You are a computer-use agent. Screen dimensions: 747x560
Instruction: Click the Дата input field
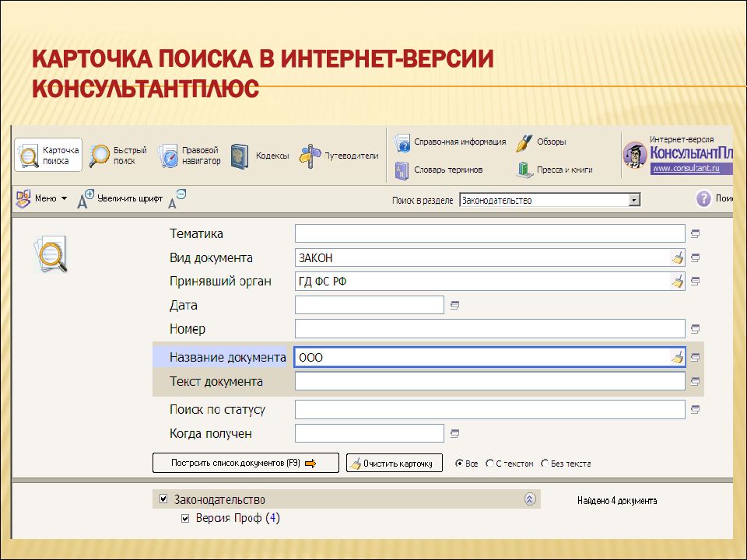(x=369, y=305)
